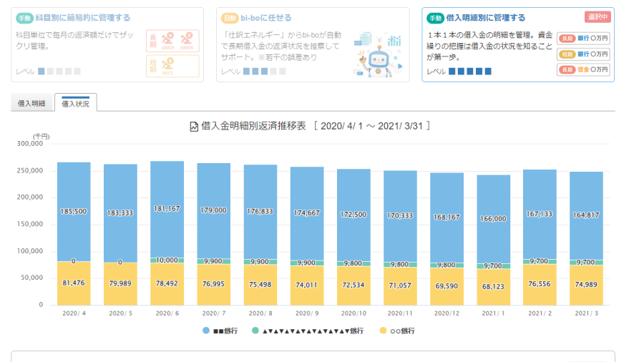Open the 借入明細 tab
Viewport: 644px width, 362px height.
click(x=31, y=104)
